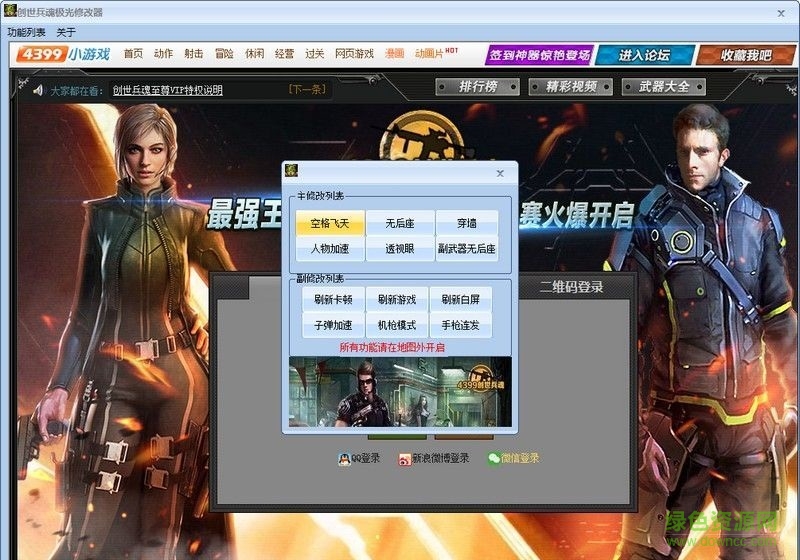Click the 刷新卡顿 button

(333, 299)
